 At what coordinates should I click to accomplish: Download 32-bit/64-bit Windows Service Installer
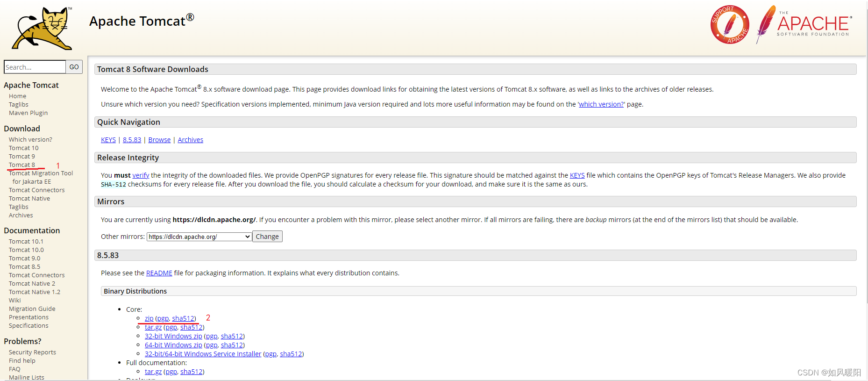coord(203,354)
